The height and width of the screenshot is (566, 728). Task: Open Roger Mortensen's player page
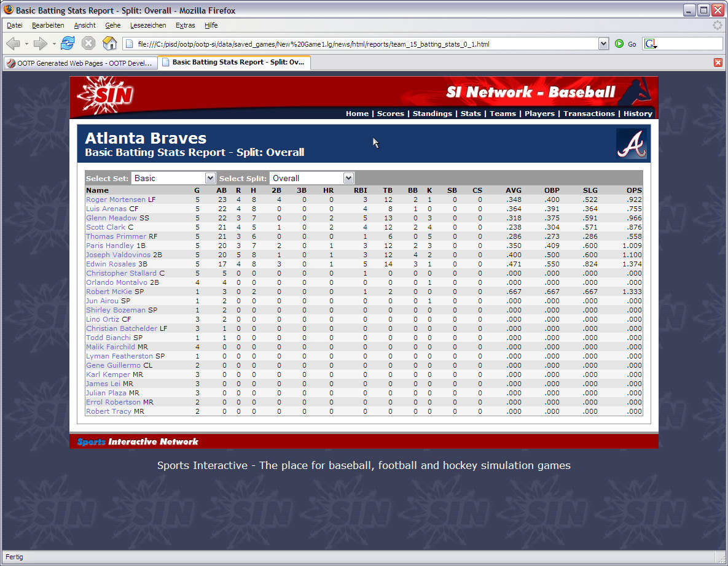115,200
